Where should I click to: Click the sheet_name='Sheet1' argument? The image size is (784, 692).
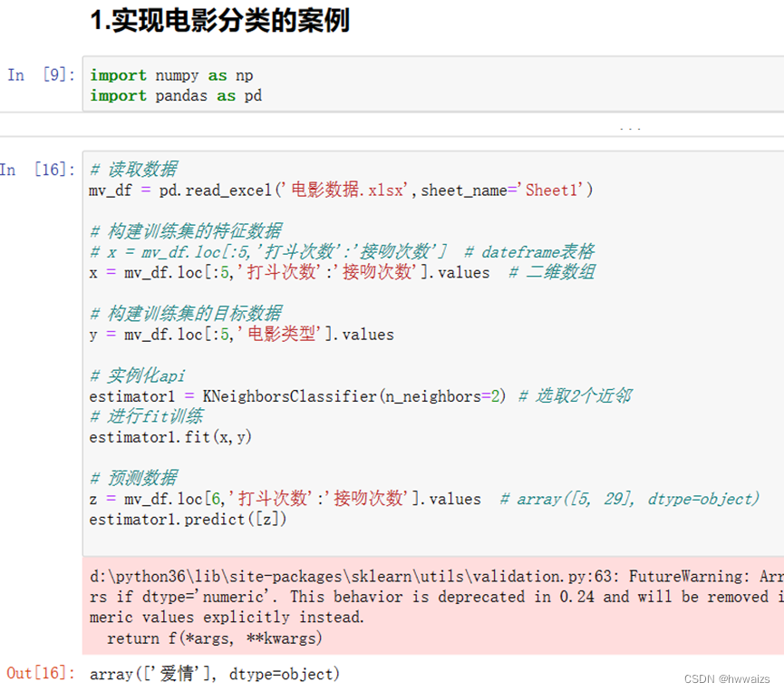click(502, 190)
